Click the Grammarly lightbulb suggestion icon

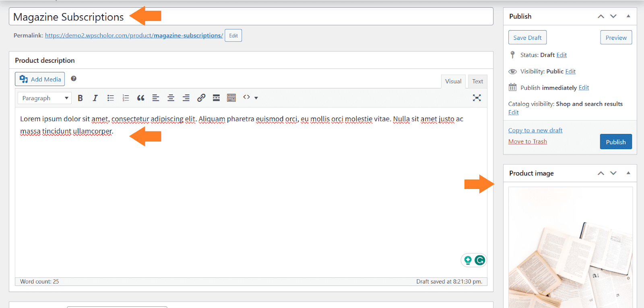pyautogui.click(x=468, y=261)
